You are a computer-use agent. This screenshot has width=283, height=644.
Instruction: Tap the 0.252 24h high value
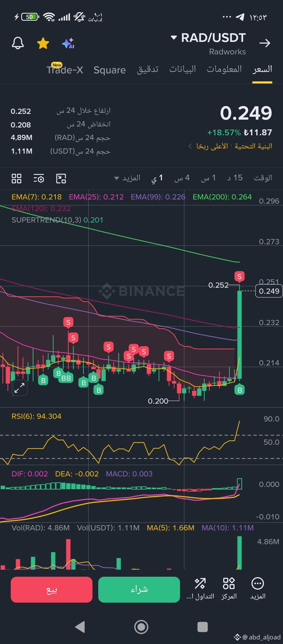tap(21, 111)
